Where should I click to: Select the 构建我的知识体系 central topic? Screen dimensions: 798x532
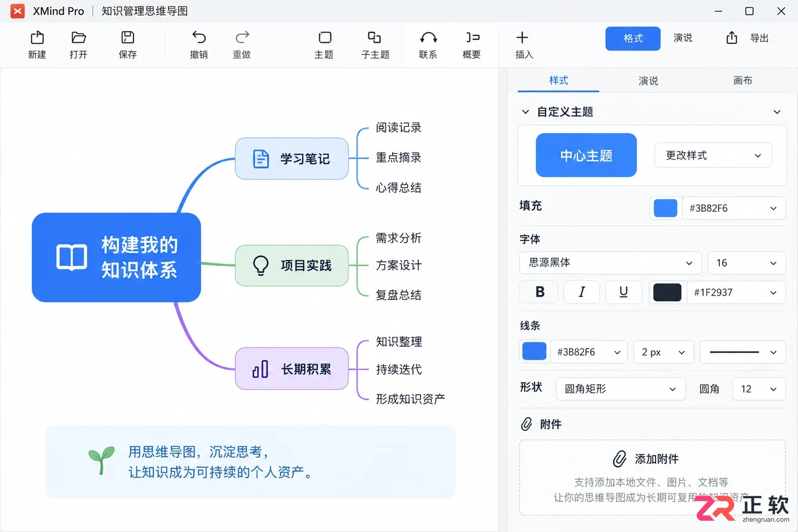point(116,257)
